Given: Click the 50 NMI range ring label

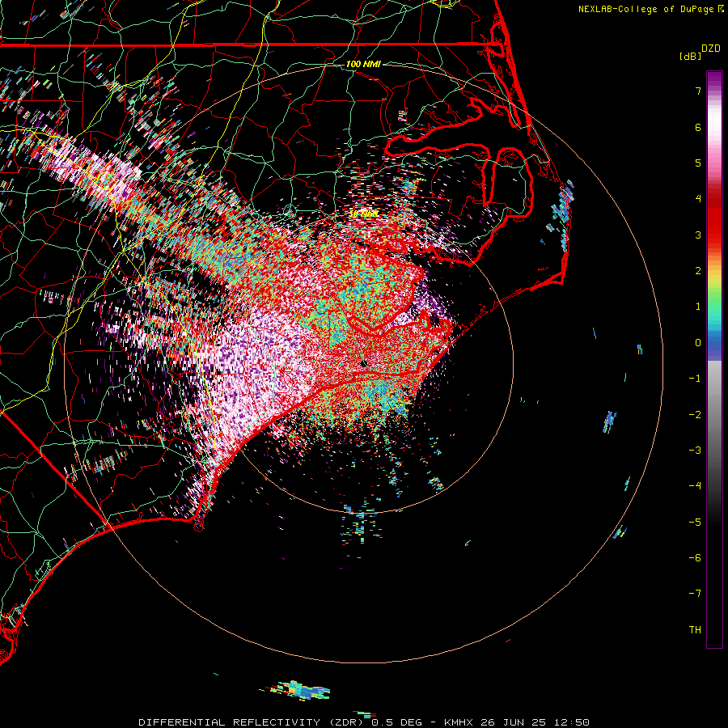Looking at the screenshot, I should pyautogui.click(x=363, y=214).
